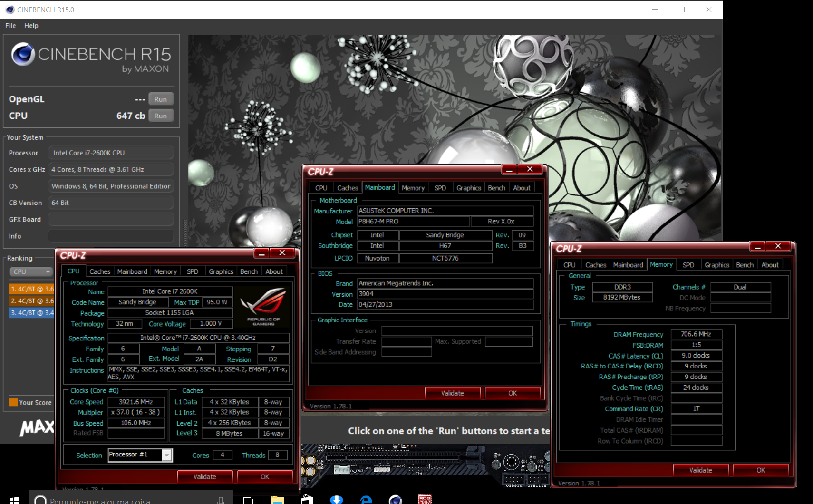Open Graphics tab in CPU-Z Mainboard window
This screenshot has width=813, height=504.
(469, 188)
